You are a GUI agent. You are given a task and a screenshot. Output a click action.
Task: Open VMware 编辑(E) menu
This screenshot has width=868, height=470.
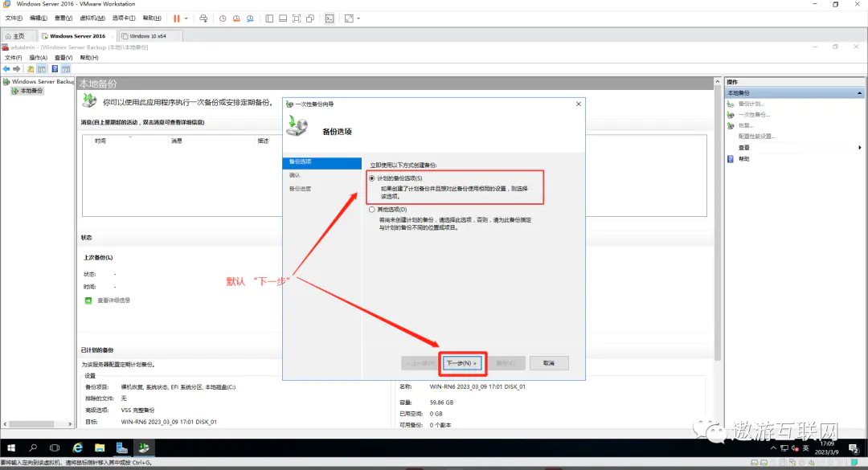(39, 18)
